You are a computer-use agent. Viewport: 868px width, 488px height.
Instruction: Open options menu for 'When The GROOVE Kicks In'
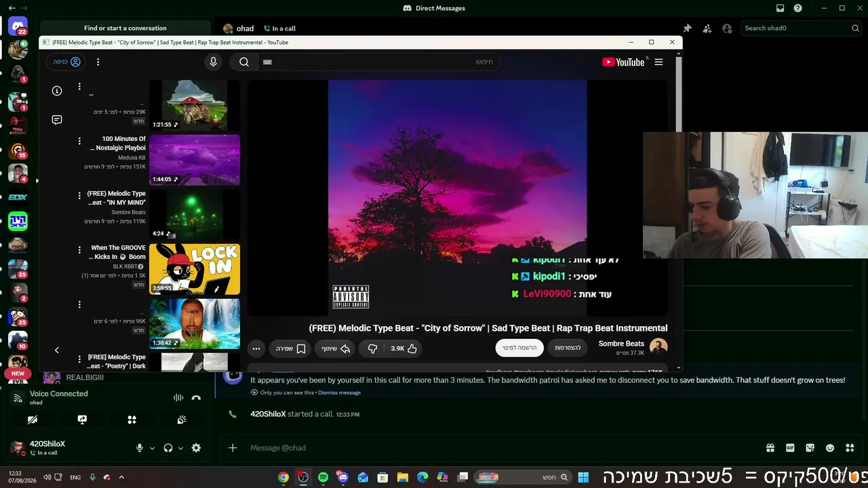click(79, 250)
